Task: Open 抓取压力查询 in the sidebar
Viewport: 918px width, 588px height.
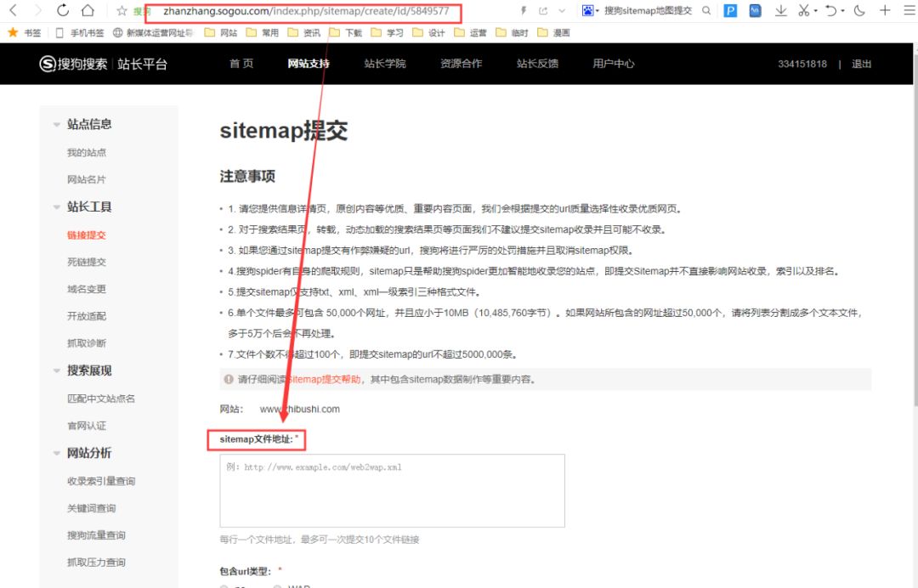Action: [96, 563]
